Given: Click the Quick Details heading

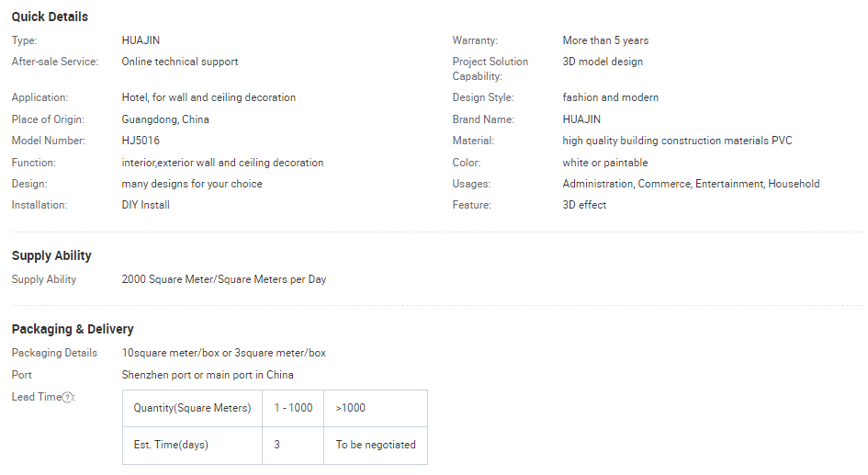Looking at the screenshot, I should point(50,17).
